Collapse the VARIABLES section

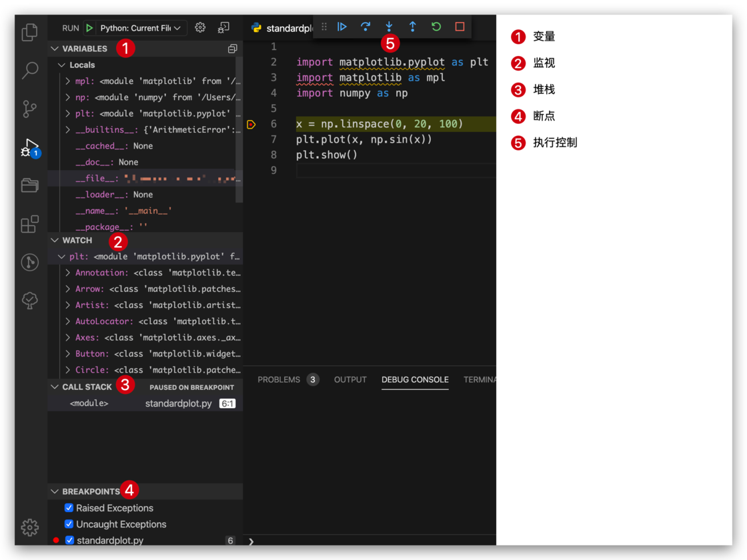(x=55, y=49)
